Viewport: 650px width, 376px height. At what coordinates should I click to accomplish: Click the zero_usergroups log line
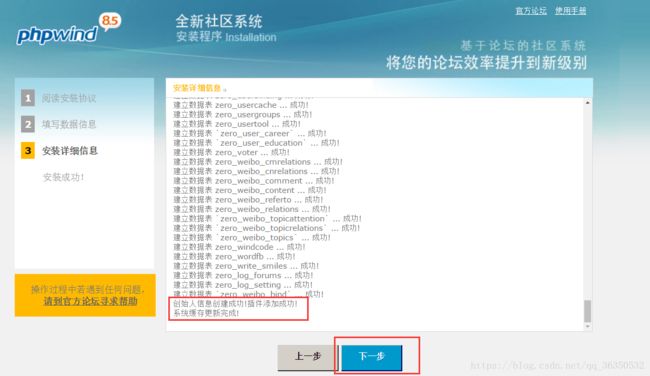(243, 115)
